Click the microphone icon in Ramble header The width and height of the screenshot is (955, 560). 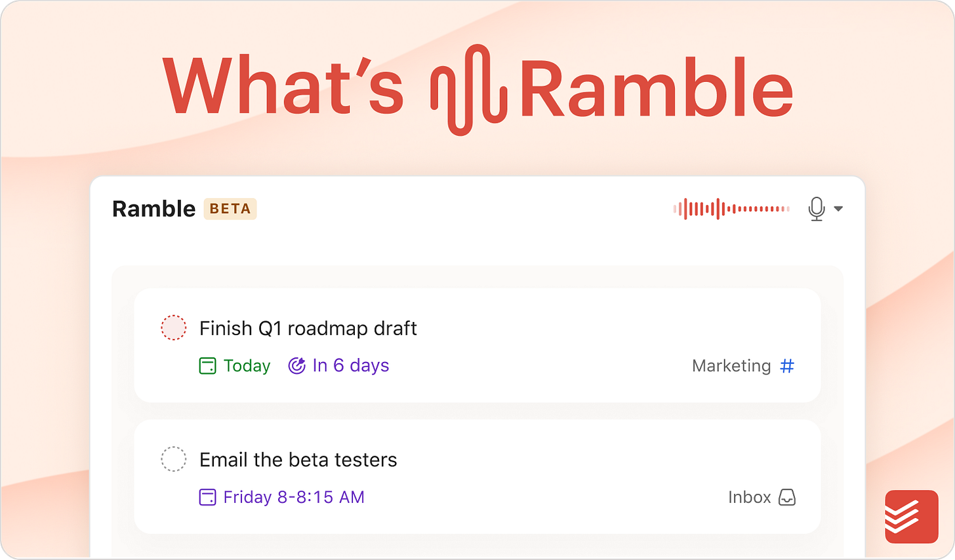(x=817, y=209)
